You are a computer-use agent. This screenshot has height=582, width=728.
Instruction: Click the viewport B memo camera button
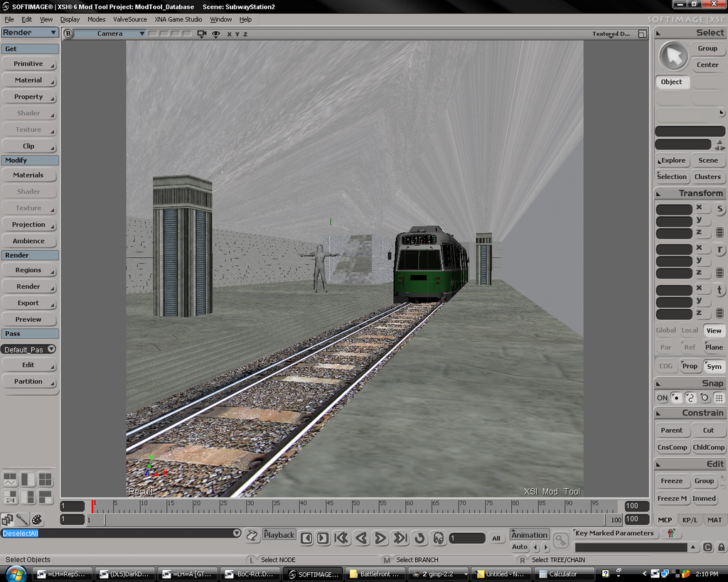[x=68, y=33]
